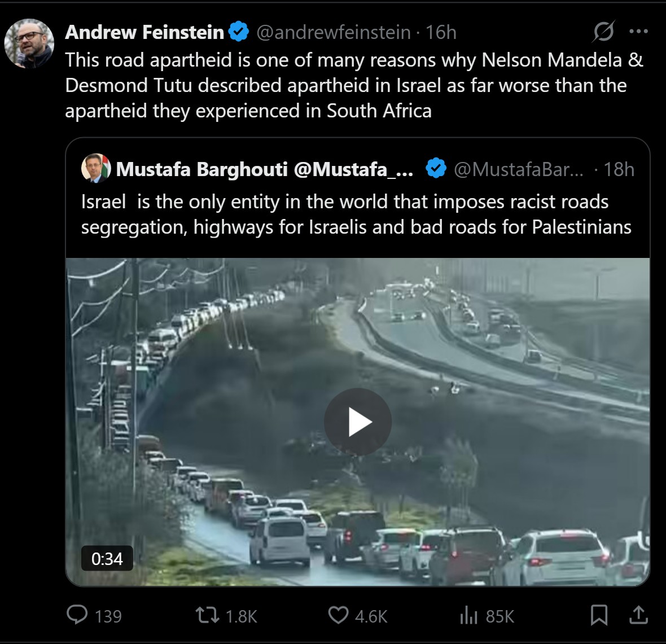This screenshot has height=644, width=666.
Task: Bookmark this post
Action: [599, 615]
